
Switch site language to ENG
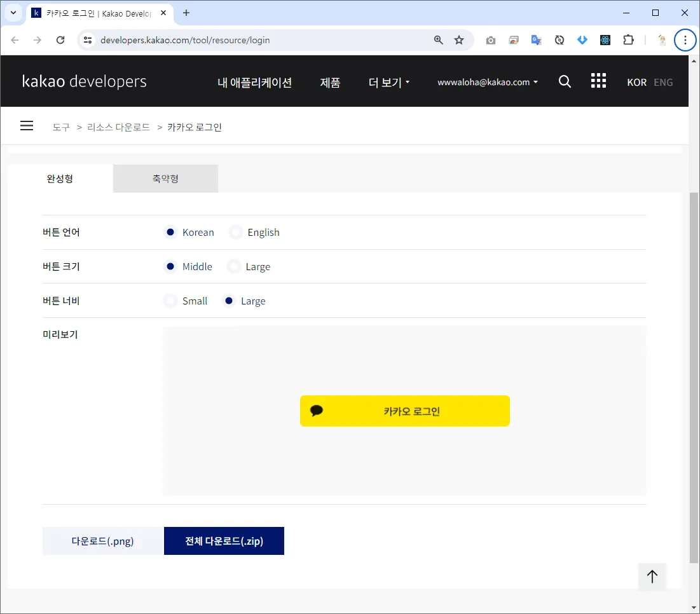[x=663, y=83]
